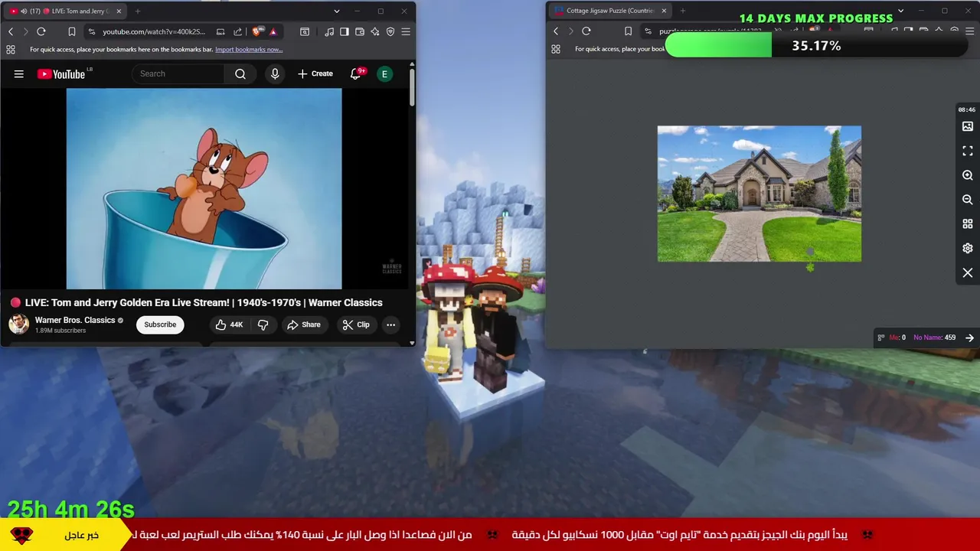This screenshot has width=980, height=551.
Task: Zoom out on the puzzle
Action: (x=968, y=200)
